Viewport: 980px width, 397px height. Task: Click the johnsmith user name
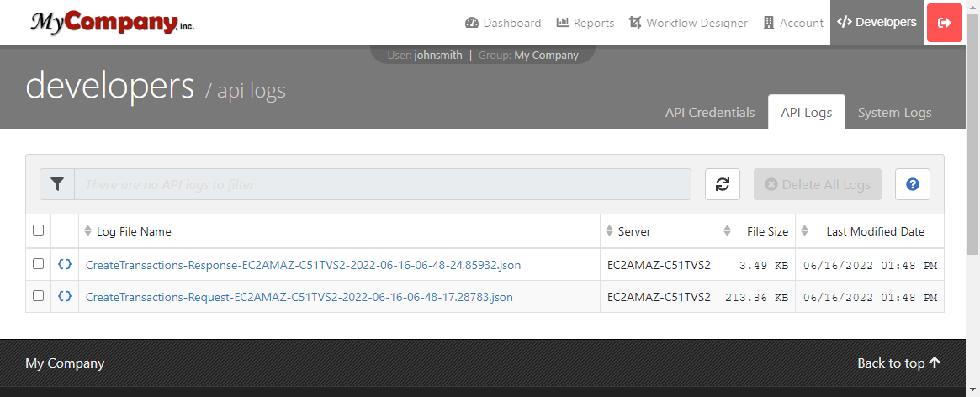[437, 55]
